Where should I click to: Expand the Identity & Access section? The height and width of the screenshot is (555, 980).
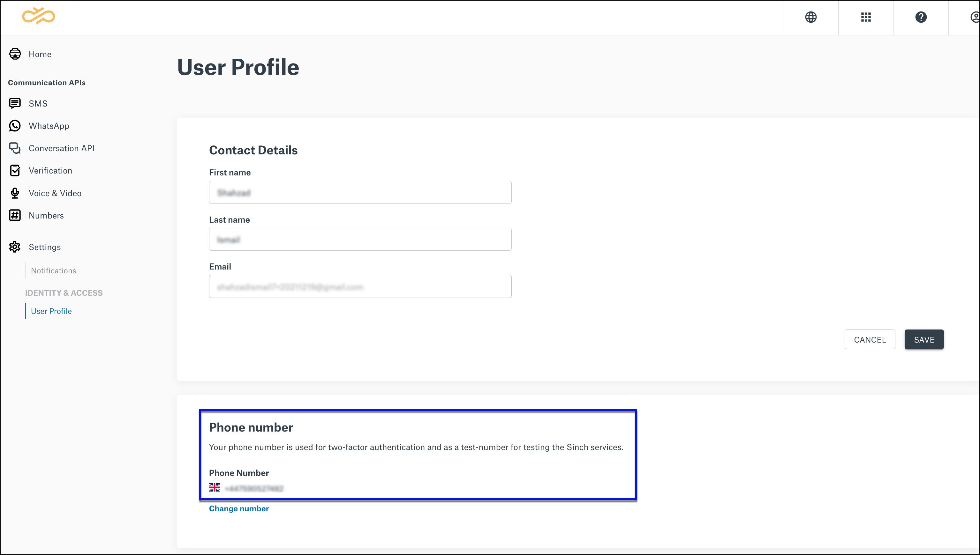click(x=63, y=292)
